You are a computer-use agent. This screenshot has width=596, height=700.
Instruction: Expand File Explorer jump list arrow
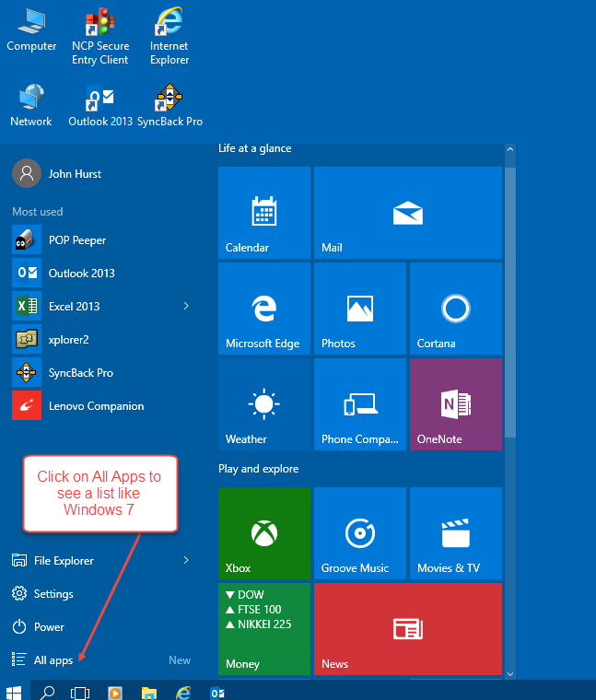click(x=186, y=560)
